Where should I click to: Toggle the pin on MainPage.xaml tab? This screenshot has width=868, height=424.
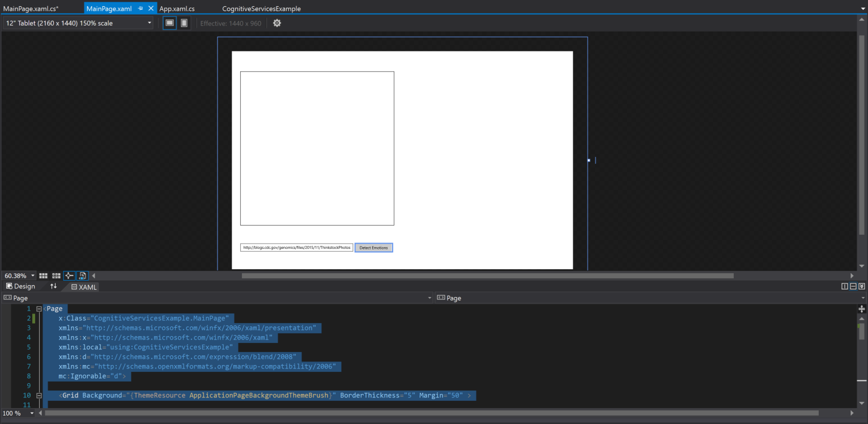pyautogui.click(x=141, y=9)
